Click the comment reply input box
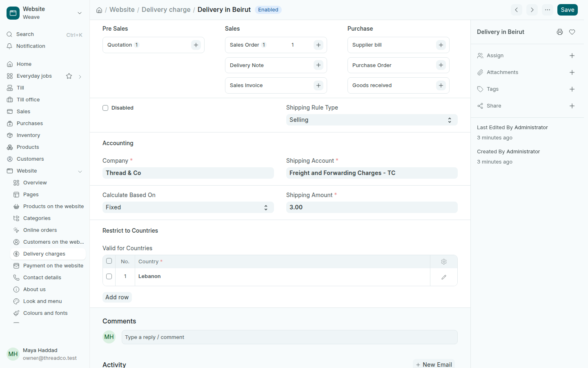Viewport: 588px width, 368px height. [290, 337]
